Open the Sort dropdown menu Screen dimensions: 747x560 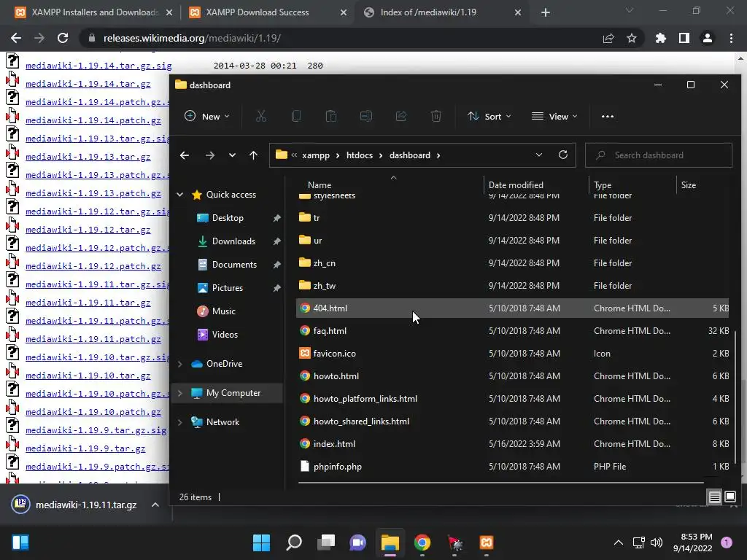click(489, 116)
